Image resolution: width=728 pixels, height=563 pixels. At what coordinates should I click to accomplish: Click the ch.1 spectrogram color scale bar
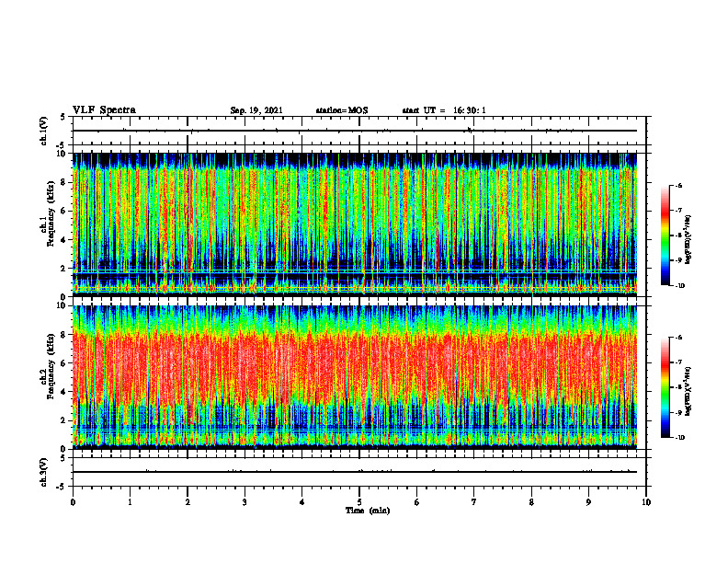tap(665, 236)
